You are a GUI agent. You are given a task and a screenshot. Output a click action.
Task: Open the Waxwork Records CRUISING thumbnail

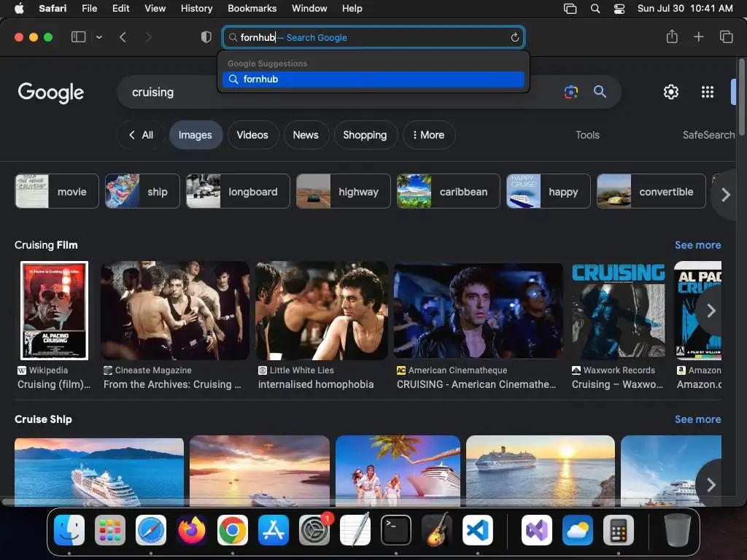pos(619,311)
